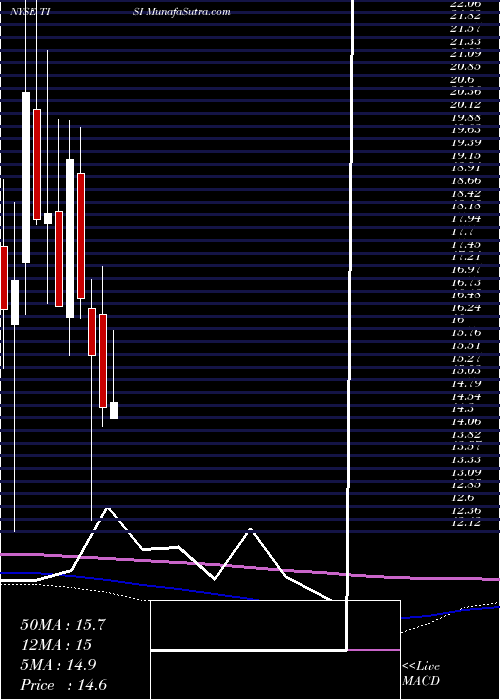Click the 14.79 price axis label
The height and width of the screenshot is (700, 500).
tap(466, 383)
